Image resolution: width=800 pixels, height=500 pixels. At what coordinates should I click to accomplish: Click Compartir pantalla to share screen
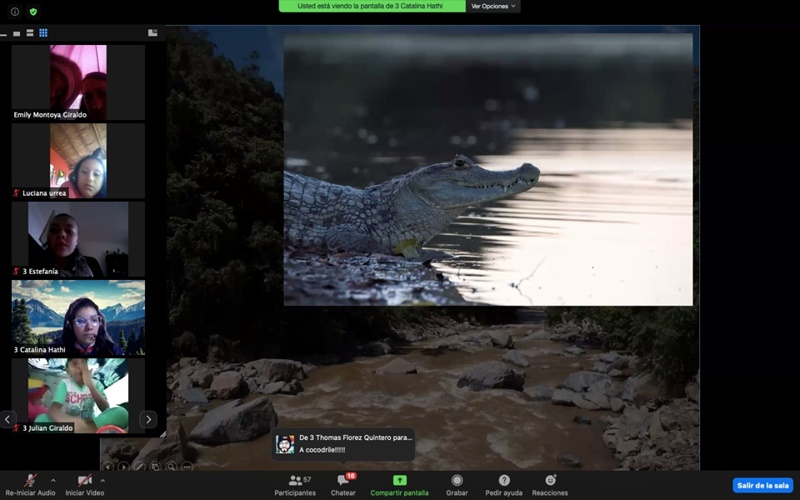(x=399, y=484)
